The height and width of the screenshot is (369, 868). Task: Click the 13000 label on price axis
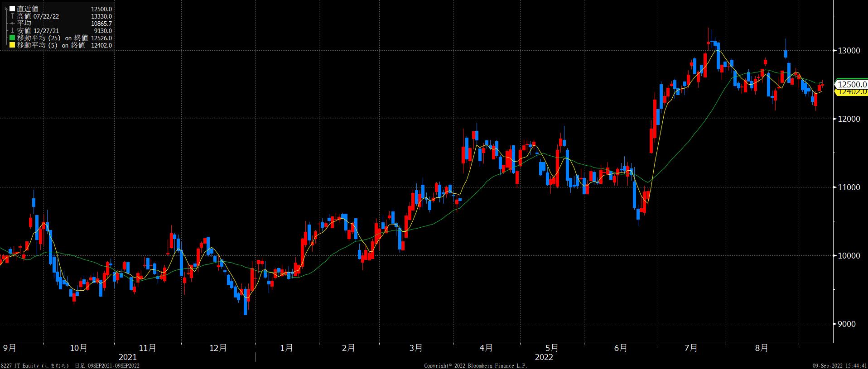click(849, 51)
